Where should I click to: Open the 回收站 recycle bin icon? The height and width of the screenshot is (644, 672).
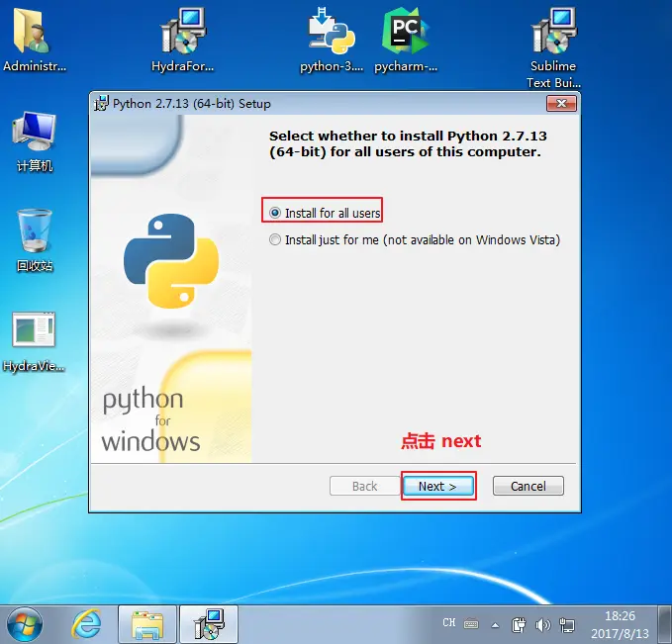(x=35, y=240)
